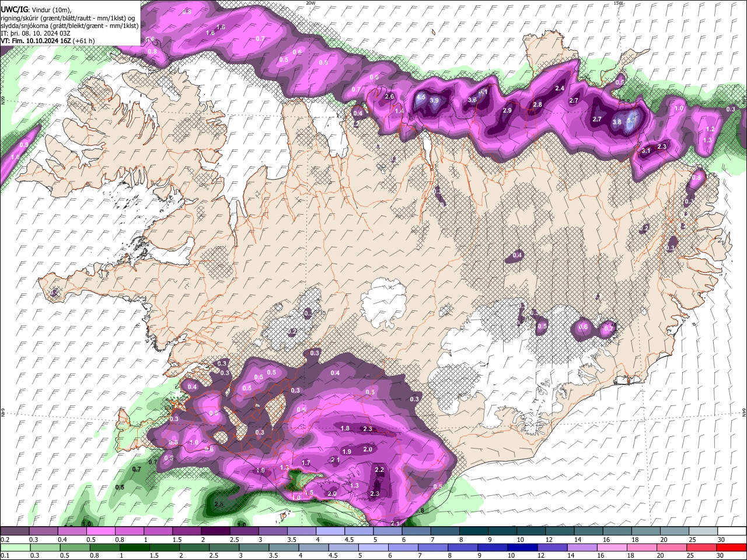Click the 2.2 value in the south
Viewport: 747px width, 560px height.
click(379, 470)
